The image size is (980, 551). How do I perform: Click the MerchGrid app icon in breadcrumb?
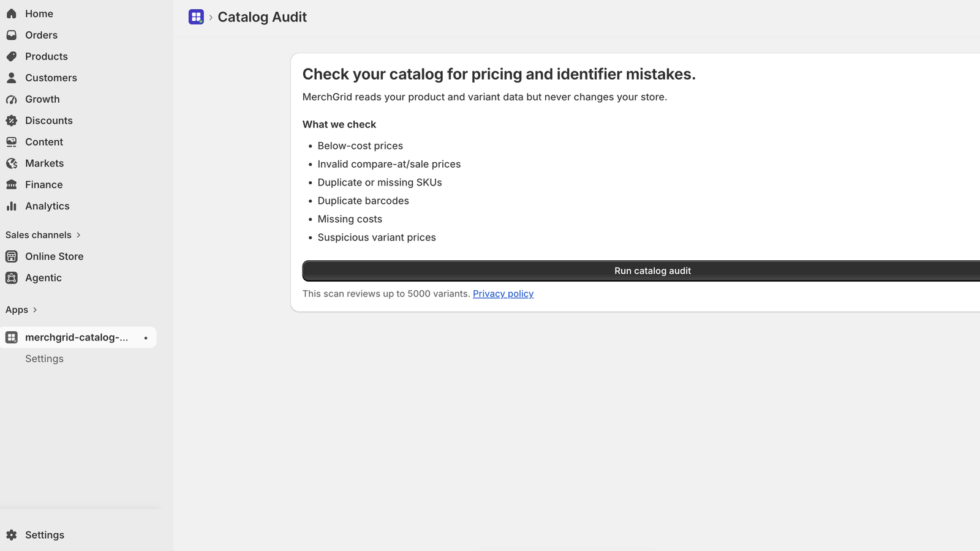(196, 17)
